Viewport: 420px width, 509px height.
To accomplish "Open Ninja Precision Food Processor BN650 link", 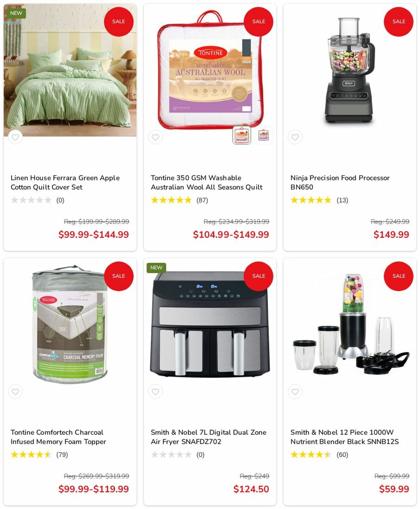I will [x=340, y=182].
